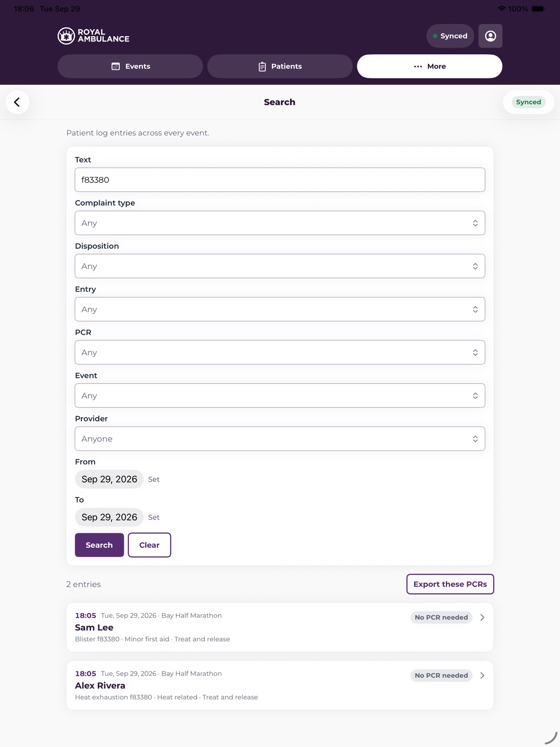Switch to the Patients tab
Image resolution: width=560 pixels, height=747 pixels.
(x=280, y=66)
